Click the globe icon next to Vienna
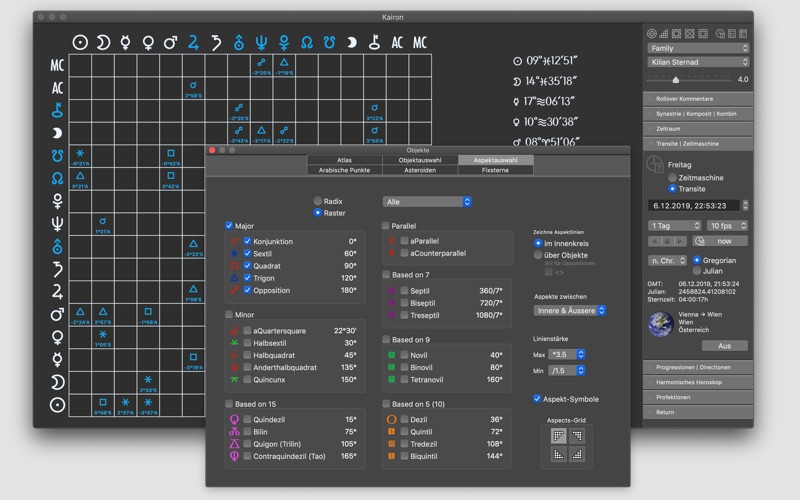 660,323
